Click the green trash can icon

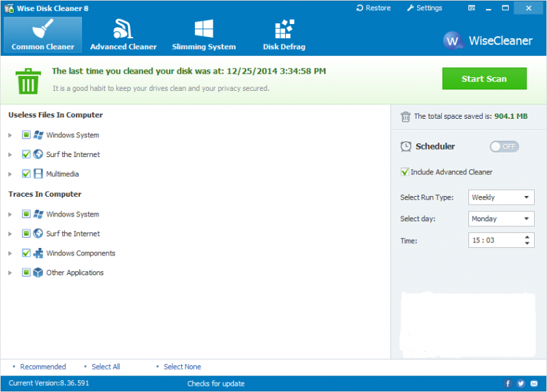(x=28, y=81)
